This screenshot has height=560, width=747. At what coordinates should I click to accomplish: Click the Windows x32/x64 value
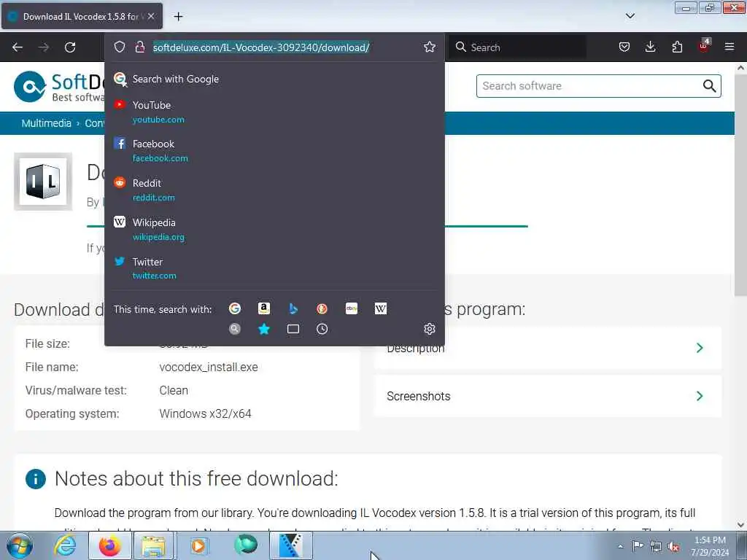pos(205,414)
